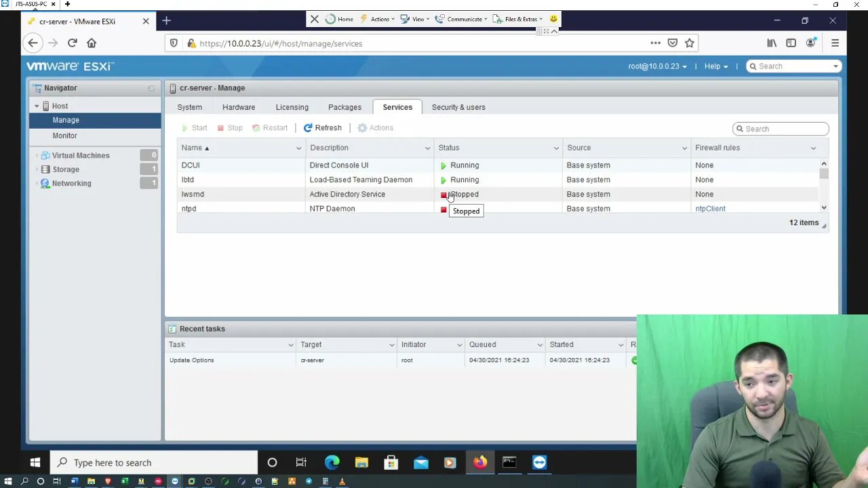Collapse the Host tree node
868x488 pixels.
click(37, 106)
